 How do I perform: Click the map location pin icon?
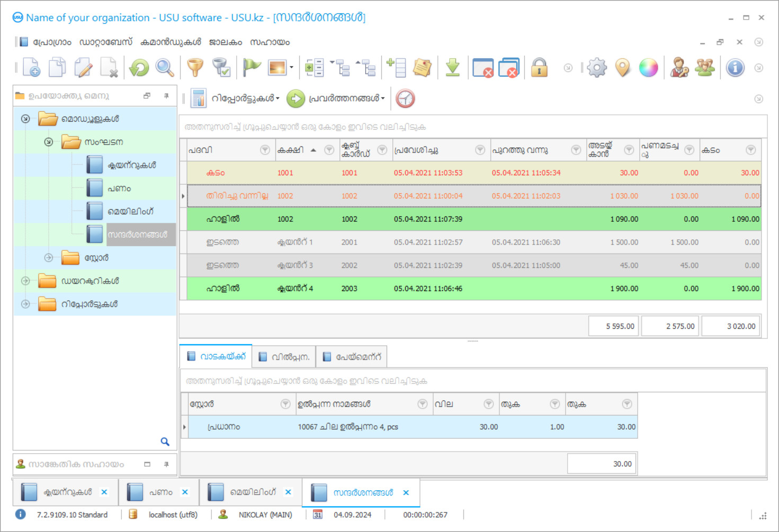pyautogui.click(x=623, y=68)
